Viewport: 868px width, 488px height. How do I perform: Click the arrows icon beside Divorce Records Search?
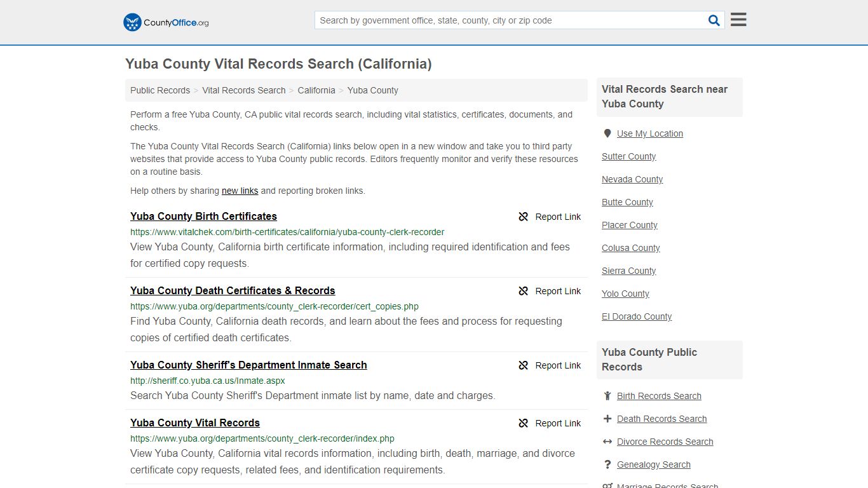click(x=607, y=442)
